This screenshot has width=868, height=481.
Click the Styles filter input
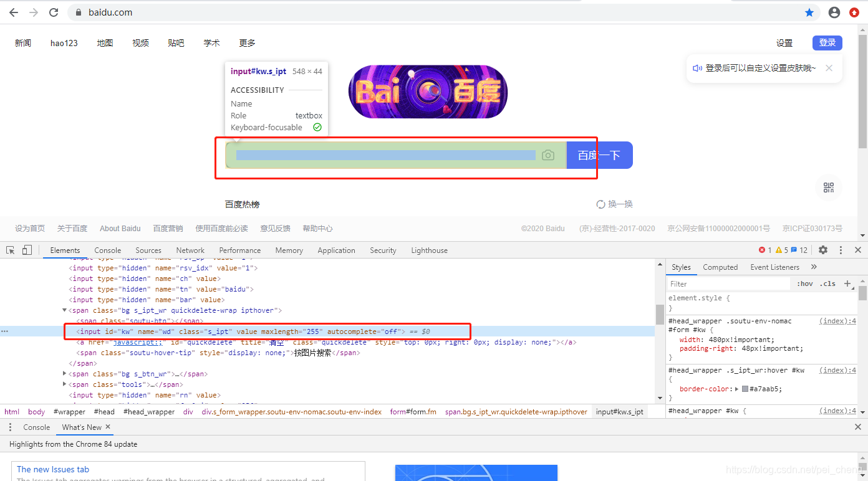coord(730,283)
